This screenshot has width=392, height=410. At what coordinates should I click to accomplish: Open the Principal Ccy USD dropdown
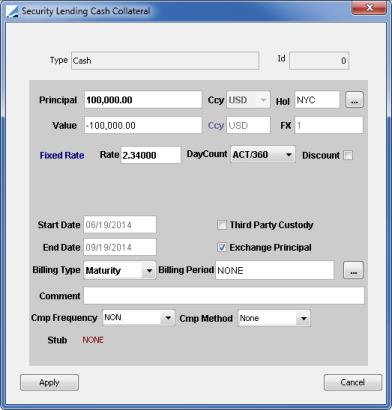point(248,100)
